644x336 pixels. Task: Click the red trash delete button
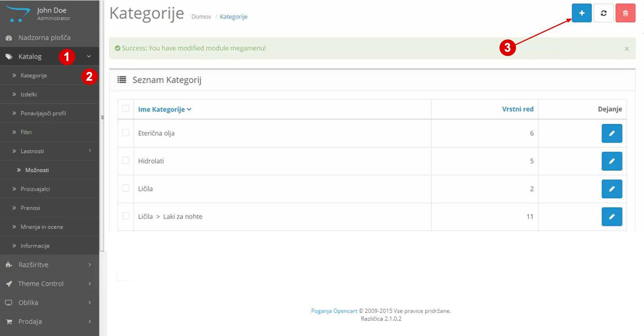625,13
